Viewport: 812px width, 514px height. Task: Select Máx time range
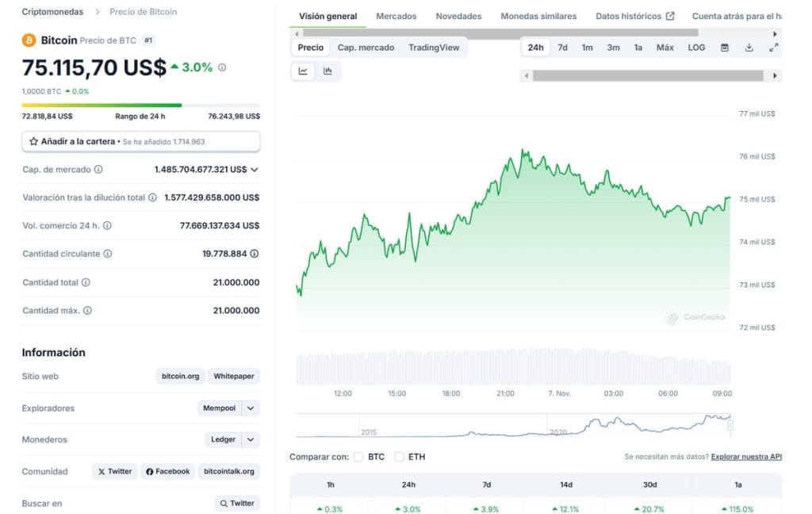[x=665, y=48]
